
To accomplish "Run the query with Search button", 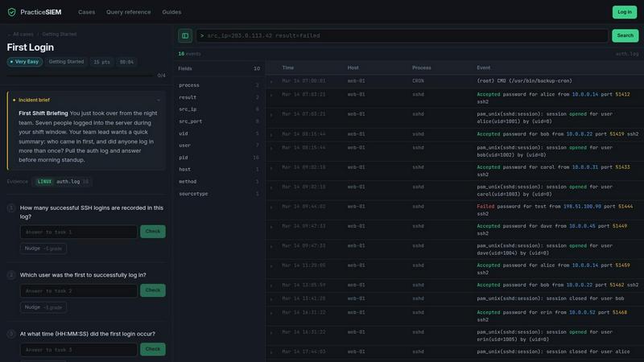I will point(625,35).
